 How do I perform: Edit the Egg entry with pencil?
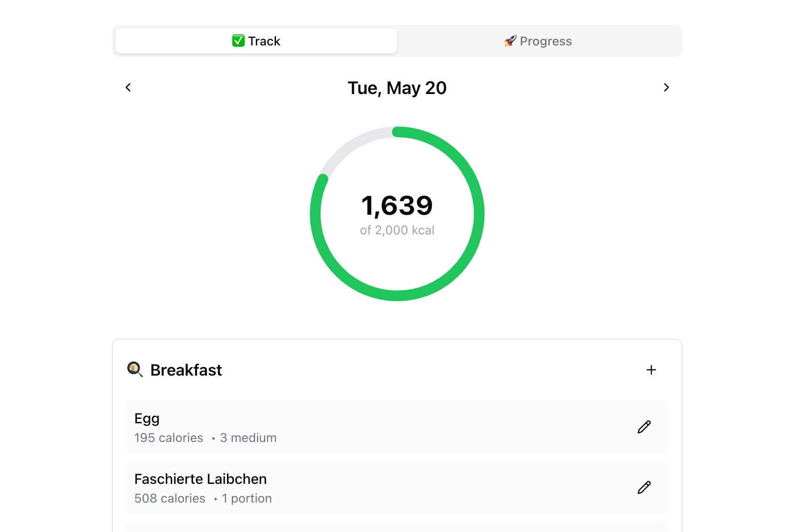pos(644,427)
